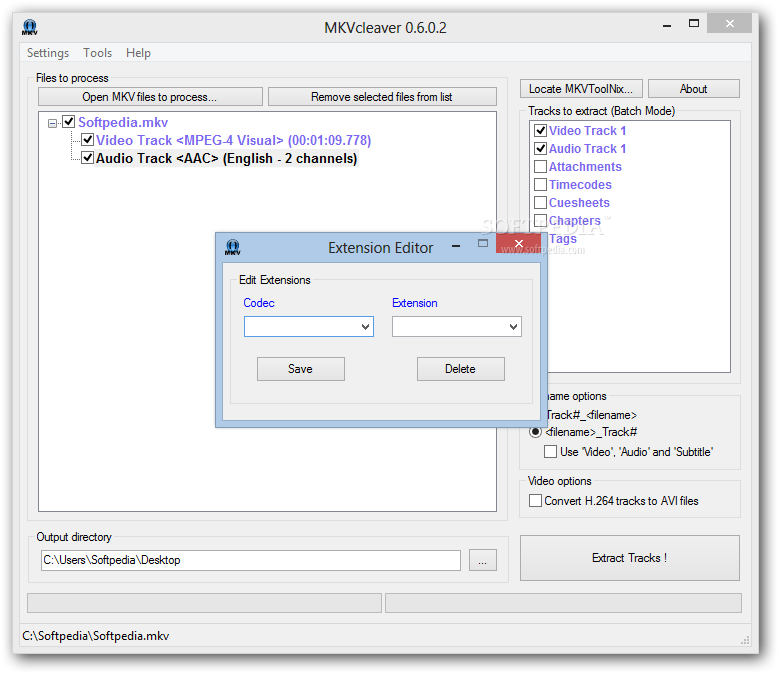Uncheck the Softpedia.mkv file checkbox
This screenshot has height=674, width=779.
pos(69,122)
